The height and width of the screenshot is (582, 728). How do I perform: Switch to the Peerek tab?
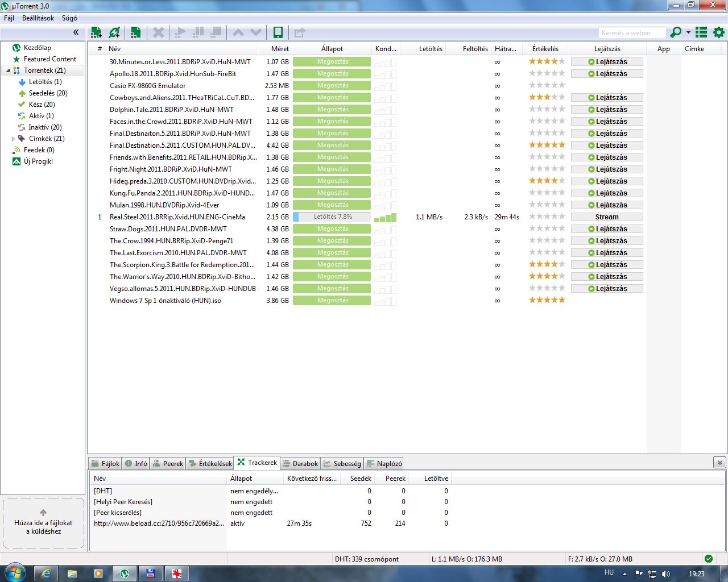167,463
